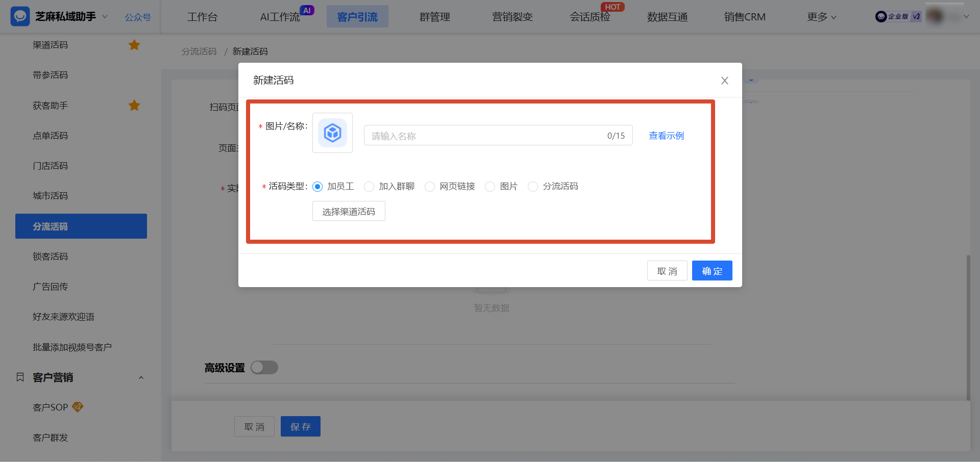
Task: Click the badge icon next to 客户SOP
Action: click(78, 407)
